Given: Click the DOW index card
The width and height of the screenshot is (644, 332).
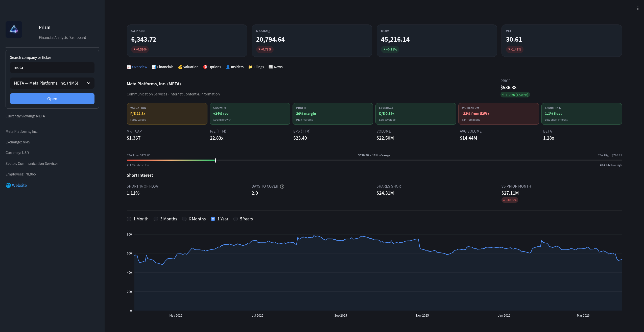Looking at the screenshot, I should coord(437,41).
